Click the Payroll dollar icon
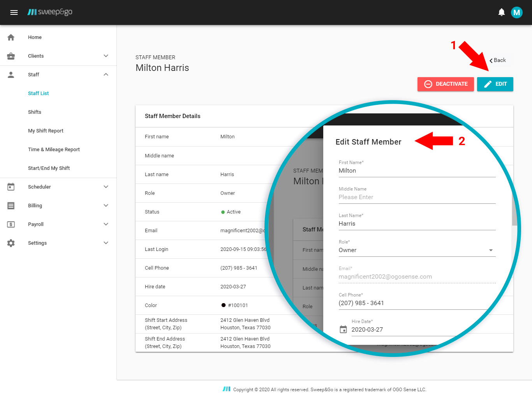532x399 pixels. tap(11, 224)
